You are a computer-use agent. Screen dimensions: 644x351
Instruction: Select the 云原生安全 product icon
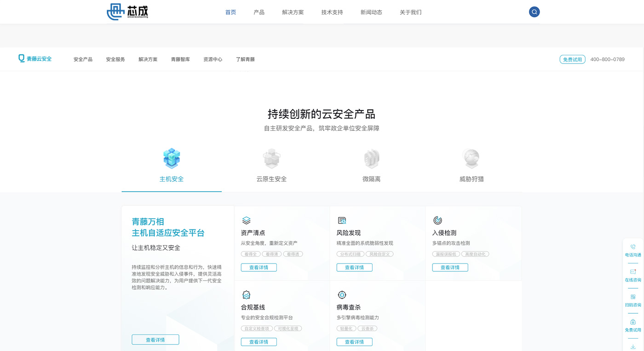(x=271, y=158)
